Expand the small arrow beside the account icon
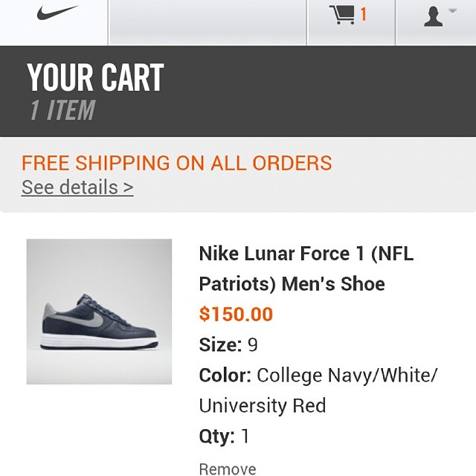 [x=452, y=10]
